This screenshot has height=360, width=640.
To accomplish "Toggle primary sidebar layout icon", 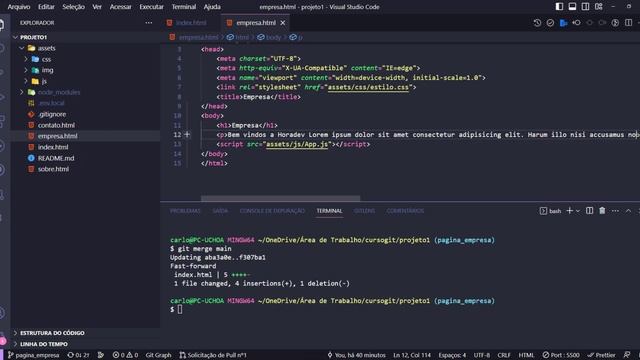I will point(559,7).
